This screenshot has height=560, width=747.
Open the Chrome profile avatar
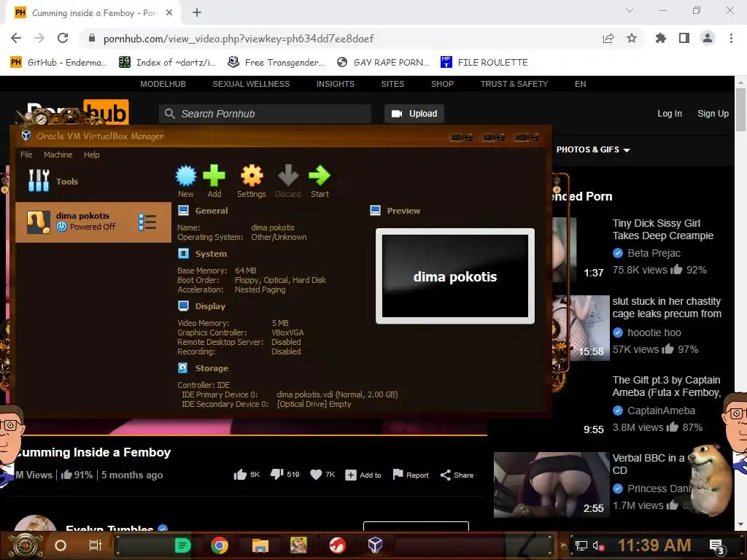pos(708,38)
